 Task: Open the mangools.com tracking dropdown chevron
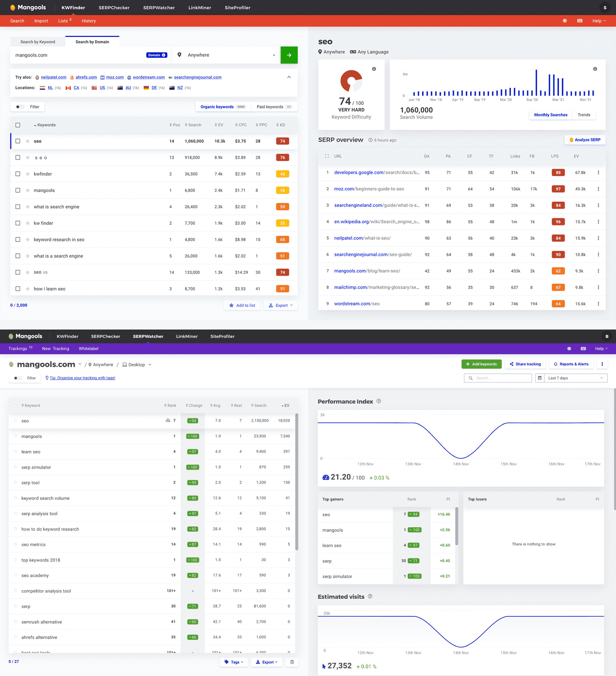pyautogui.click(x=80, y=364)
